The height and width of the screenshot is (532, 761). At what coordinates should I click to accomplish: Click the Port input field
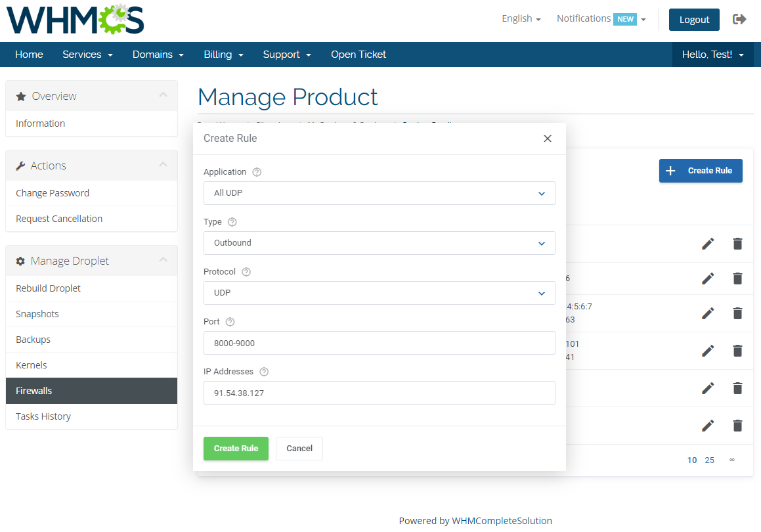379,342
